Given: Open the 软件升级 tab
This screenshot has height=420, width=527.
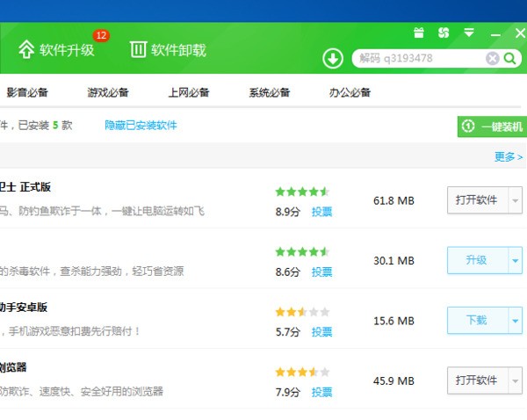Looking at the screenshot, I should click(56, 50).
